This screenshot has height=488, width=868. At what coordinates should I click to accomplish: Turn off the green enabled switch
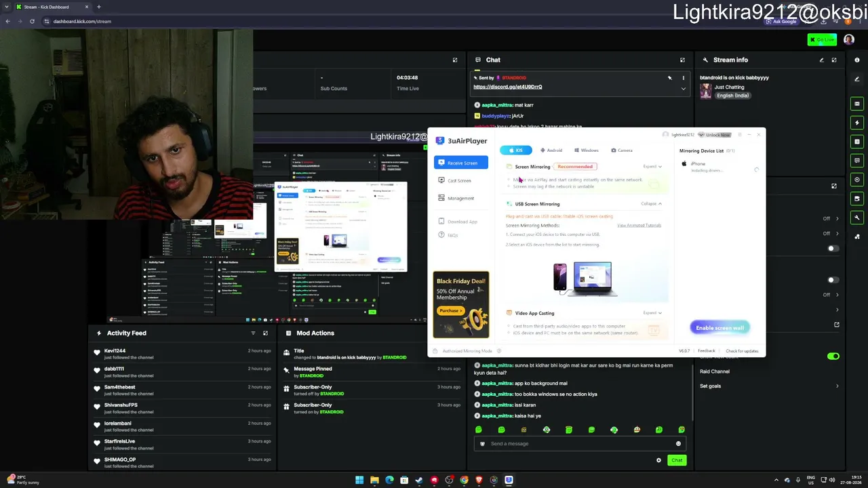coord(833,356)
